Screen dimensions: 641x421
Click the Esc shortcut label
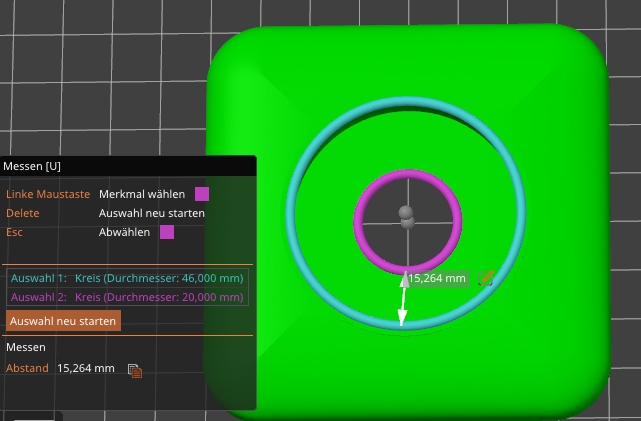16,232
